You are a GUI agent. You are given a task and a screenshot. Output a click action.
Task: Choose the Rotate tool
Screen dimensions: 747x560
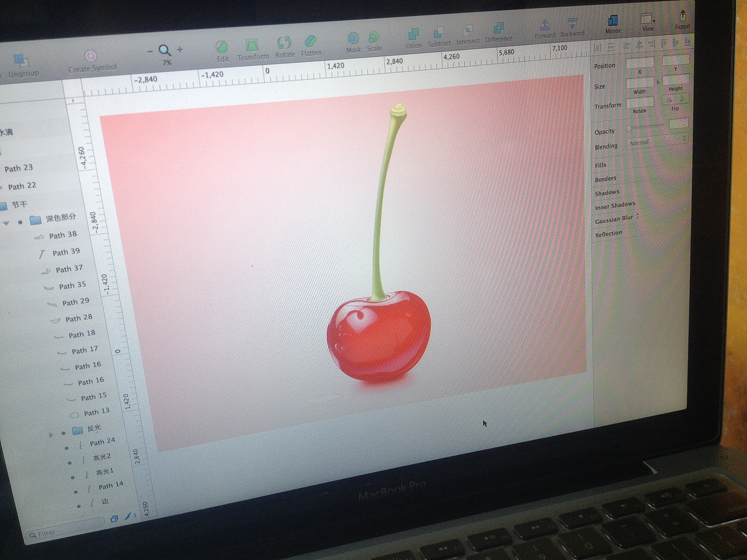[x=284, y=43]
